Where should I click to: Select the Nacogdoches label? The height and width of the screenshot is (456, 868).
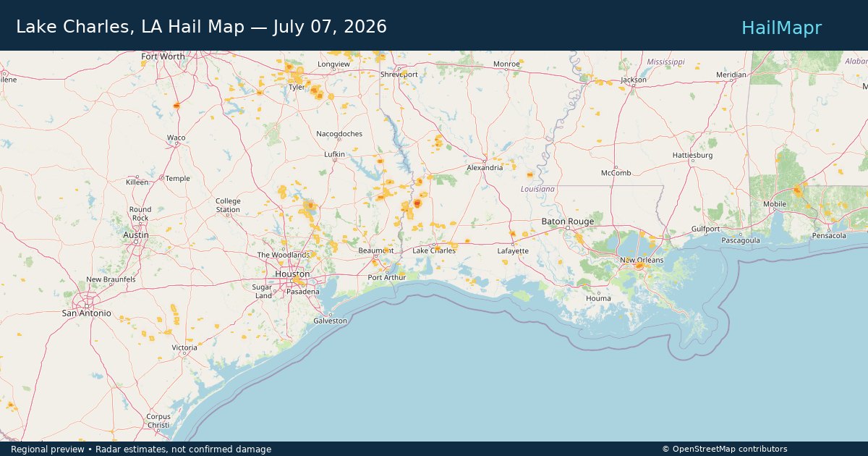(x=339, y=134)
